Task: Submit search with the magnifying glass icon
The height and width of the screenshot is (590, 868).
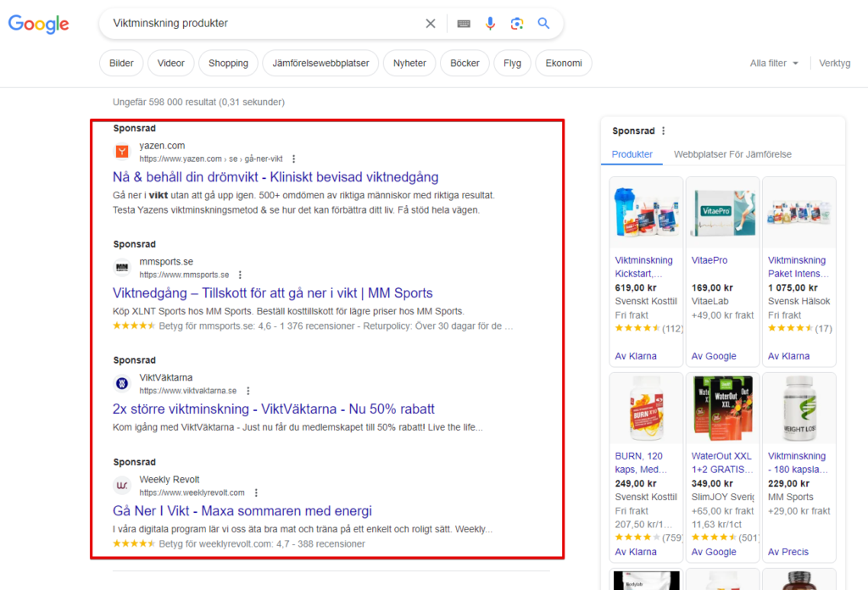Action: [x=543, y=23]
